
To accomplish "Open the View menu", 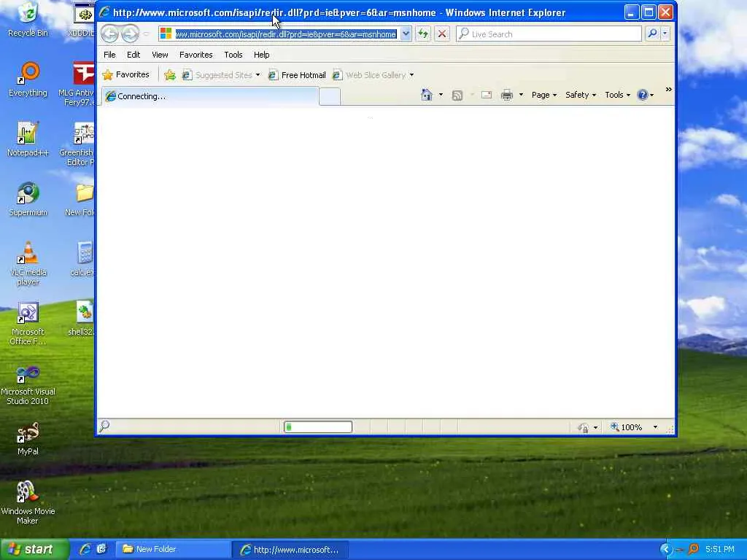I will tap(160, 55).
